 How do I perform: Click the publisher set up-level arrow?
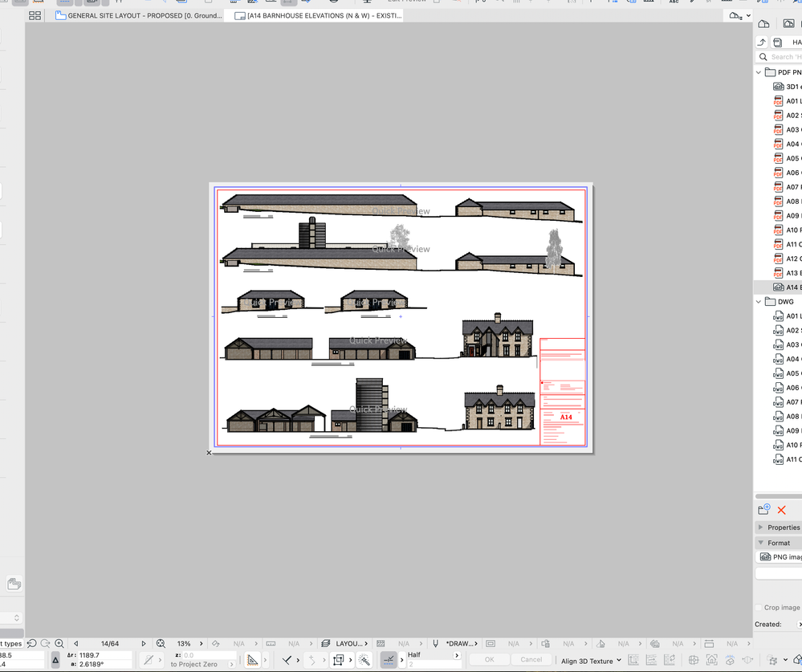(x=762, y=43)
